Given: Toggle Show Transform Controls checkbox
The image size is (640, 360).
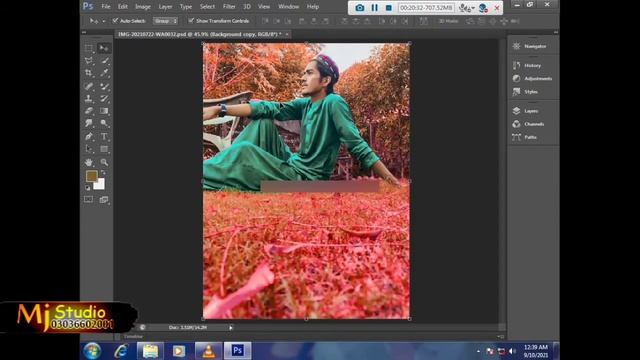Looking at the screenshot, I should (191, 20).
